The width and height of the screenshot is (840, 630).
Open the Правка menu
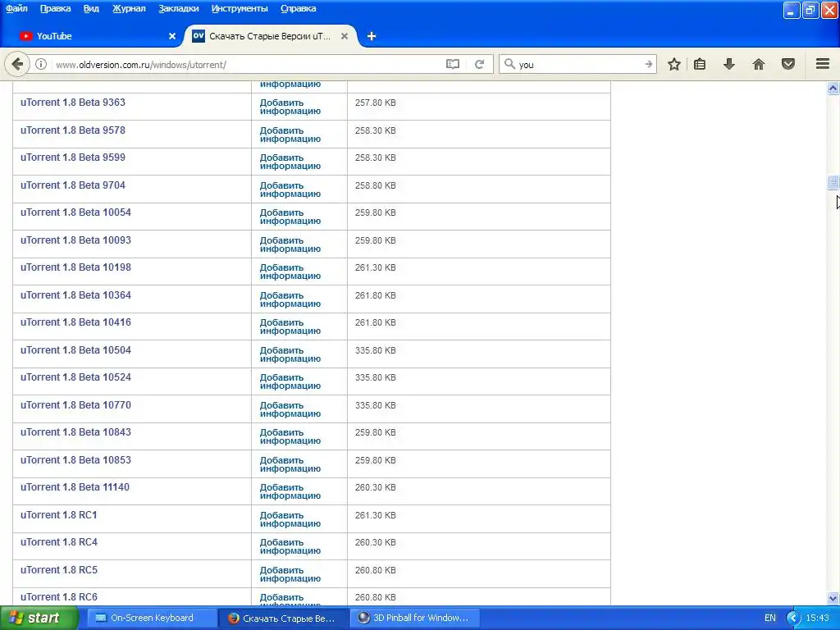click(x=55, y=8)
